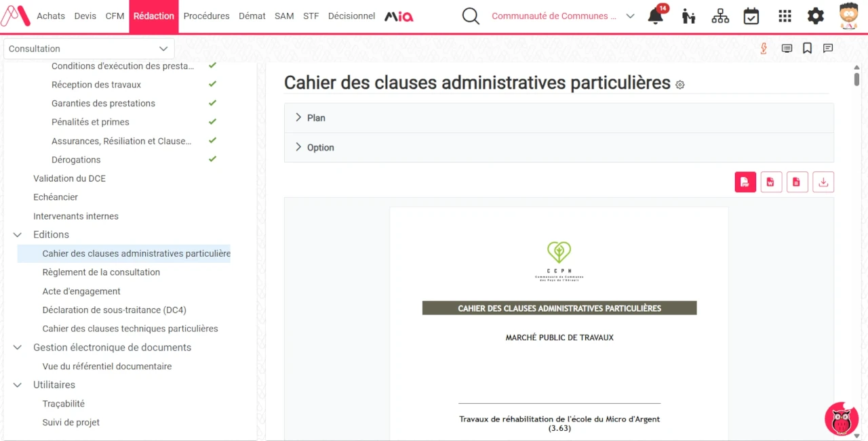Viewport: 868px width, 441px height.
Task: Open the MIA assistant logo
Action: tap(399, 16)
